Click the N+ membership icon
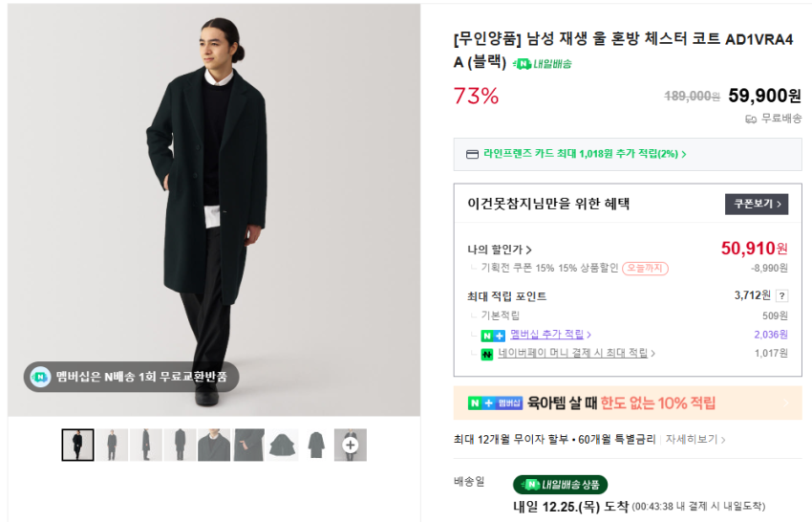The width and height of the screenshot is (812, 522). pos(493,335)
